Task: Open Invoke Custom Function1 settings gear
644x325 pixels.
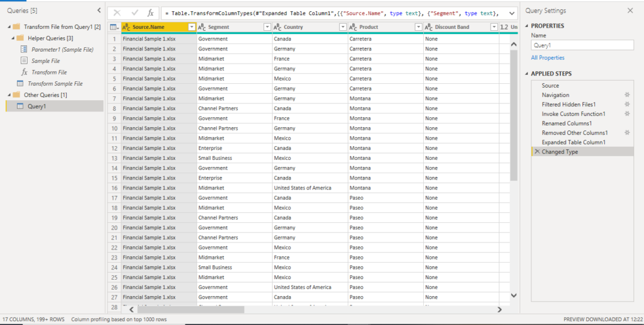Action: pos(627,114)
